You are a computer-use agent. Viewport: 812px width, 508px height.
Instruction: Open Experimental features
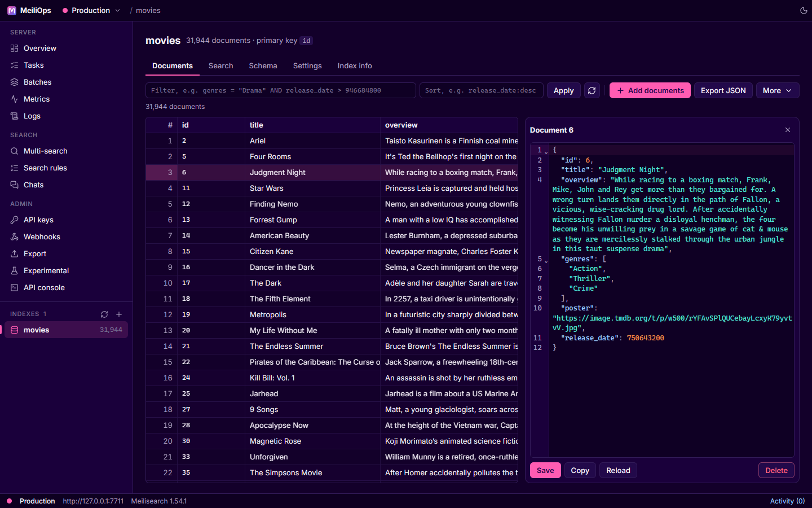[x=67, y=271]
